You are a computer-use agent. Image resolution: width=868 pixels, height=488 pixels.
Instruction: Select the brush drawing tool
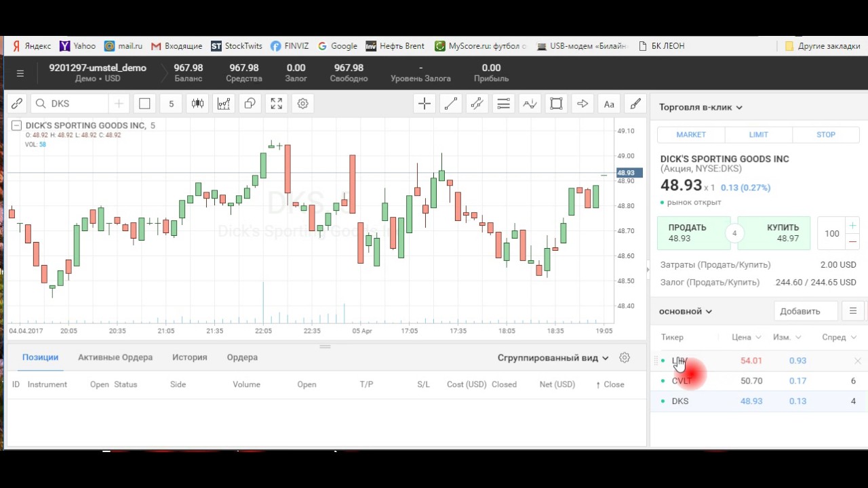point(635,104)
